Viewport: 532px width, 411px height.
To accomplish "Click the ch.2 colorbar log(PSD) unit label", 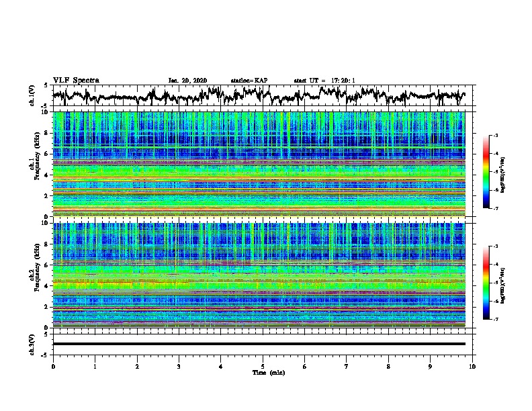I will [503, 286].
